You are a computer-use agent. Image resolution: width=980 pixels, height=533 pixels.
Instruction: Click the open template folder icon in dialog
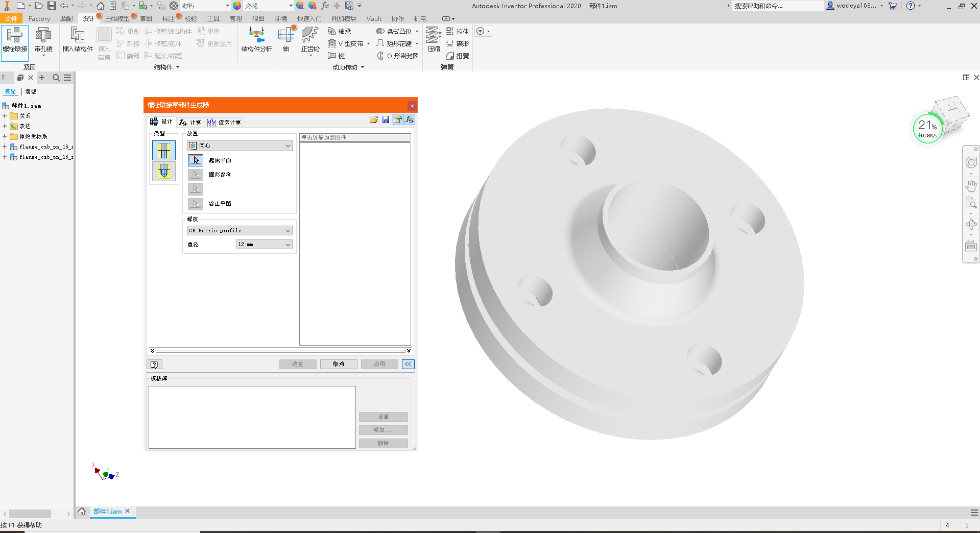tap(374, 119)
